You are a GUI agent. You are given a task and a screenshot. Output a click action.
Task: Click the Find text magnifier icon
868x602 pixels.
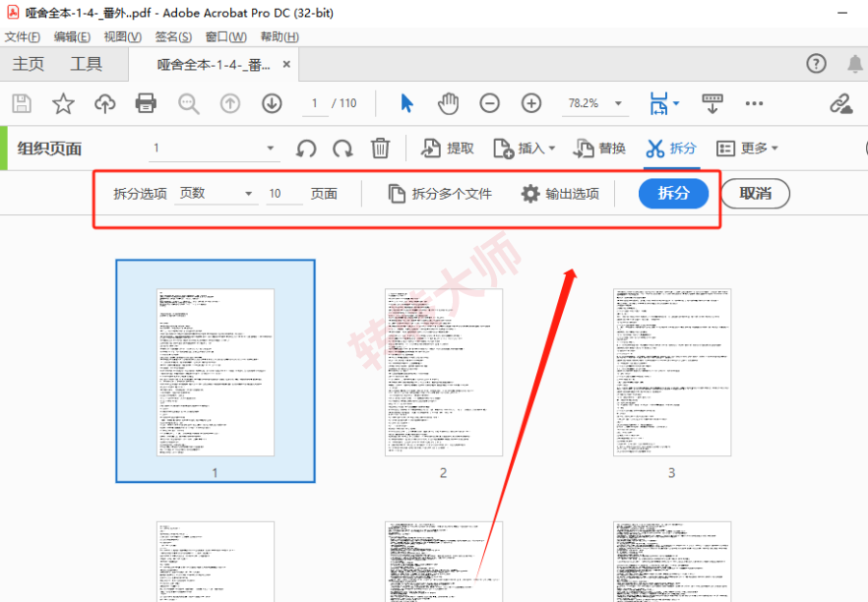tap(188, 103)
